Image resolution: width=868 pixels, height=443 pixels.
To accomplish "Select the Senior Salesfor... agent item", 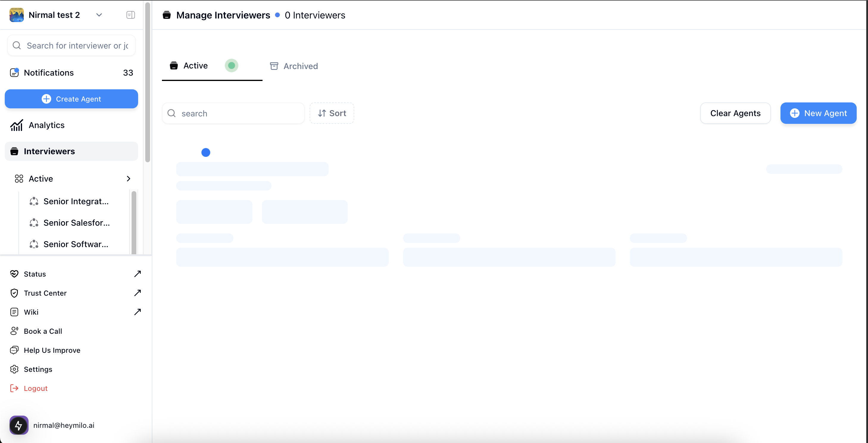I will point(77,223).
